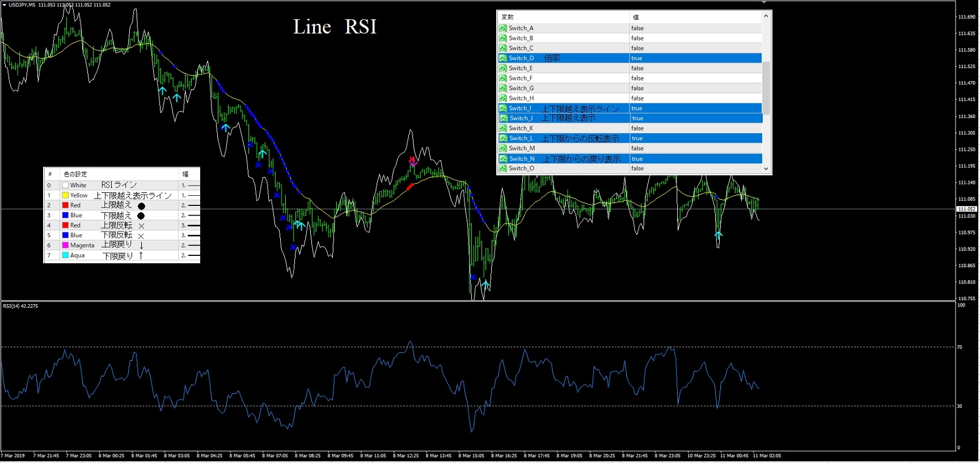Click the Switch_L variable icon
This screenshot has height=463, width=980.
pos(503,138)
